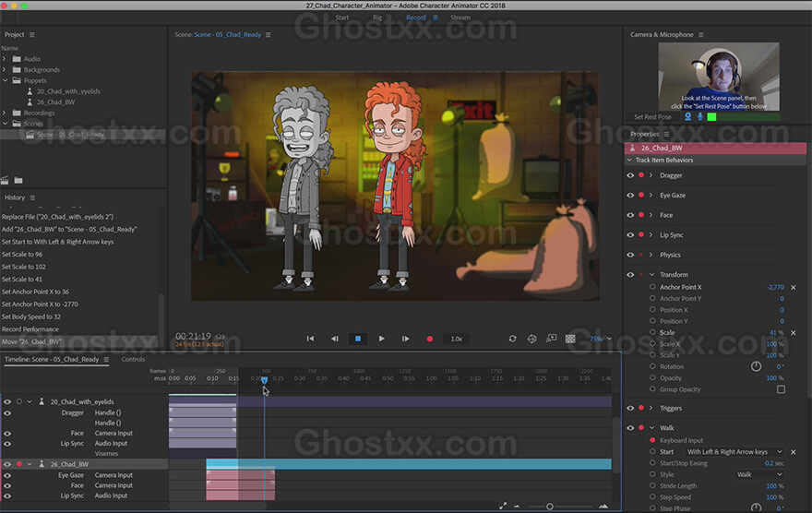The width and height of the screenshot is (812, 513).
Task: Expand the Recordings folder
Action: click(5, 113)
